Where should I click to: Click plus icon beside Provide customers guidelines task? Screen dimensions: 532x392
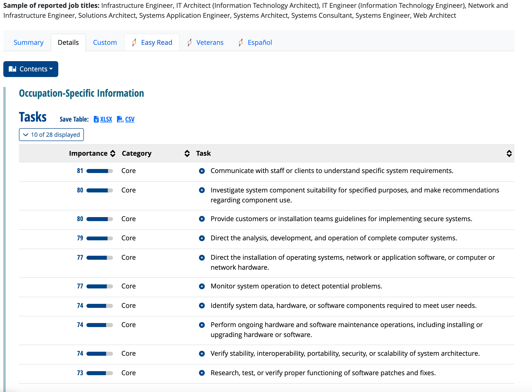tap(202, 219)
